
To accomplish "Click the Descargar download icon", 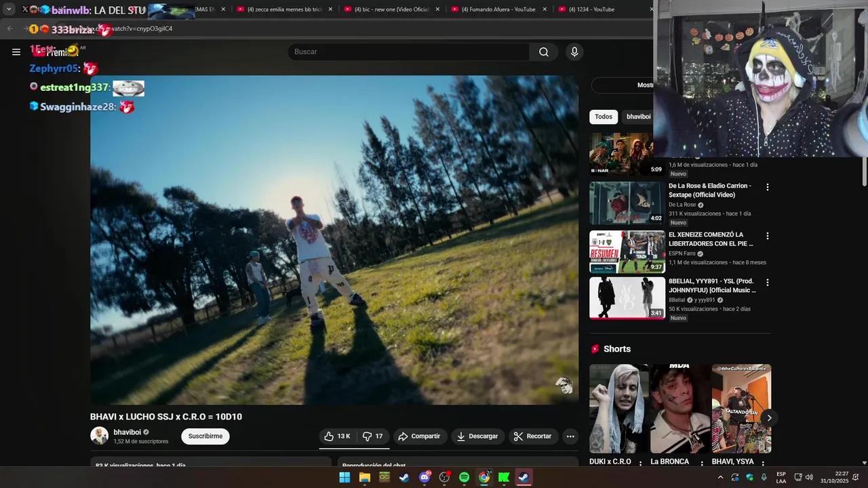I will [462, 436].
